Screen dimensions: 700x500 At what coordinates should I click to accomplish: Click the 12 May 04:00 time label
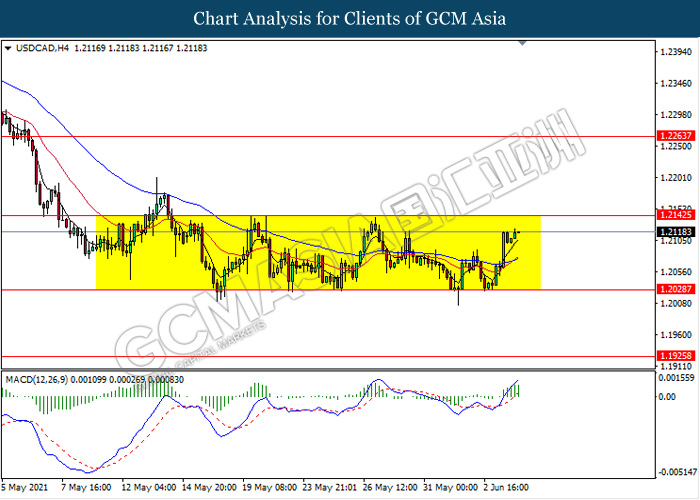[149, 488]
